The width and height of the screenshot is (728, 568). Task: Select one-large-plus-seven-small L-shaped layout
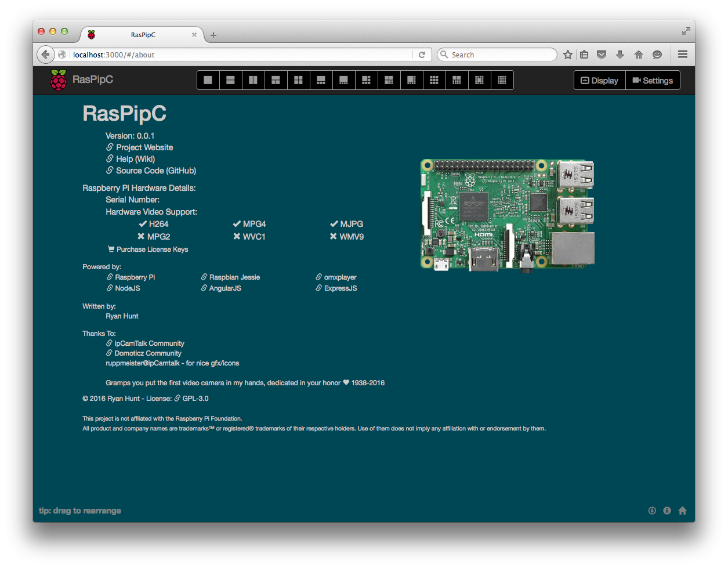tap(412, 80)
